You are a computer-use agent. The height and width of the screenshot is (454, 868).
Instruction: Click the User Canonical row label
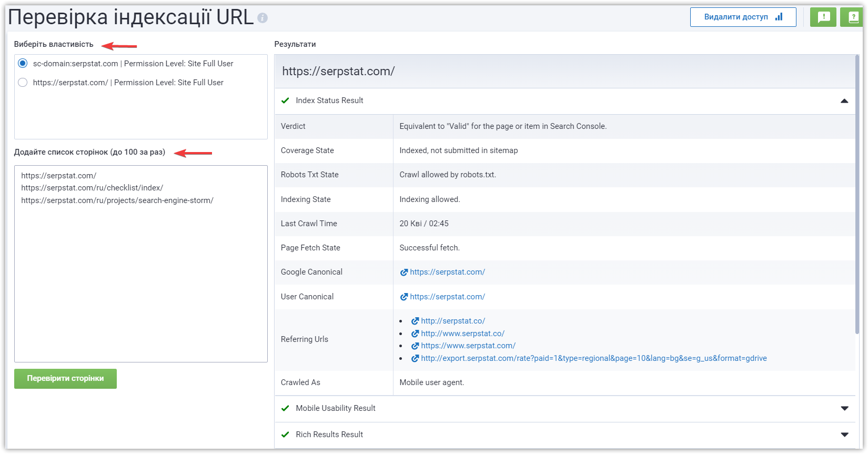coord(307,297)
